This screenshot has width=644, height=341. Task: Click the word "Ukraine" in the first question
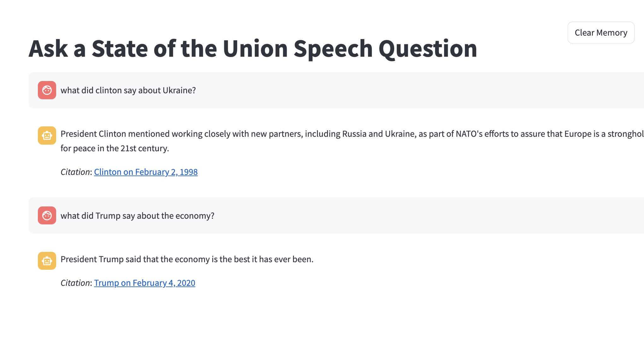coord(179,90)
